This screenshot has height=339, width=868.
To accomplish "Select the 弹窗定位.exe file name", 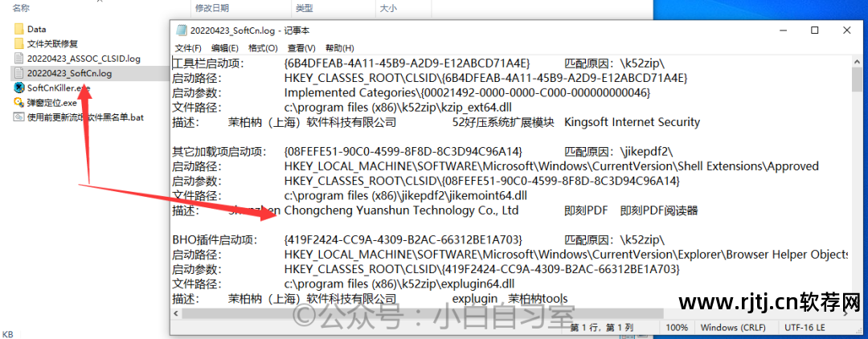I will [x=51, y=102].
